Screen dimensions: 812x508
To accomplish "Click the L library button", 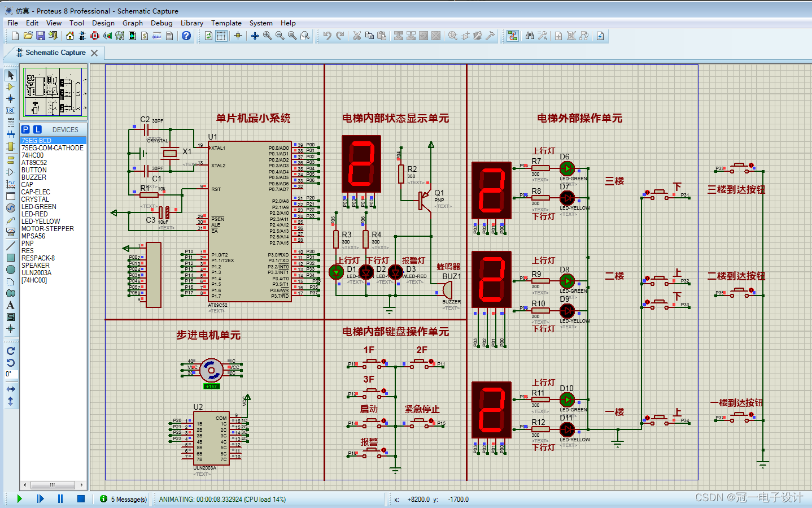I will tap(37, 129).
